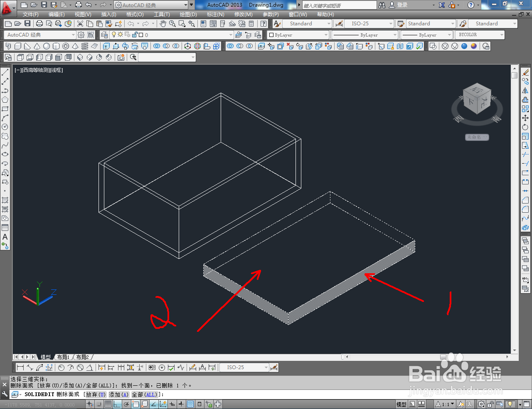532x409 pixels.
Task: Select the Multiline Text A tool
Action: [x=5, y=237]
